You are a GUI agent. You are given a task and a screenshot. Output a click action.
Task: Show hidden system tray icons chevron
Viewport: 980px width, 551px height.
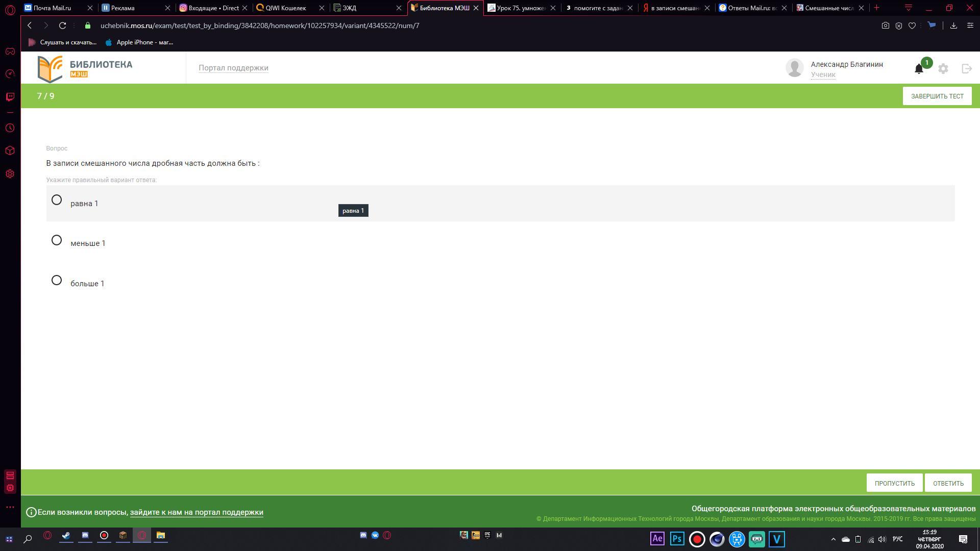tap(834, 539)
